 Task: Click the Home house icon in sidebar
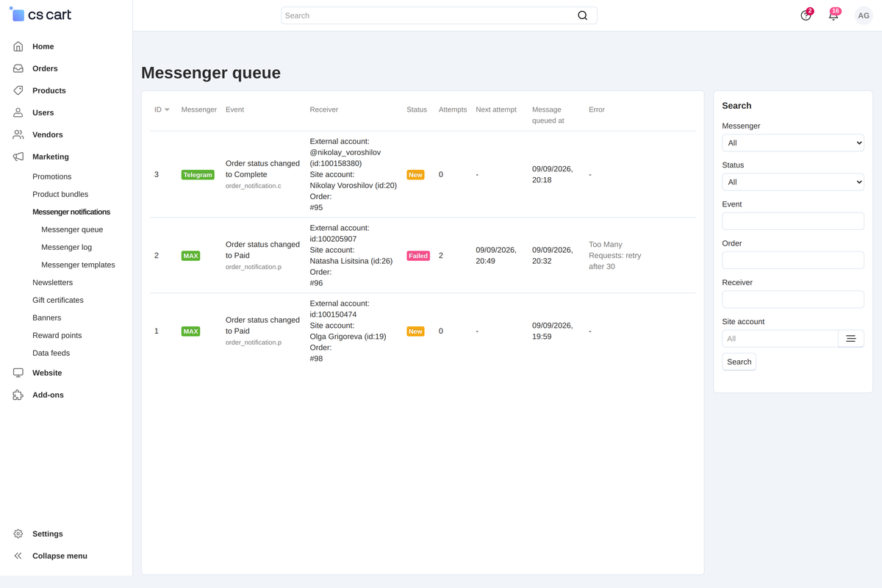18,46
